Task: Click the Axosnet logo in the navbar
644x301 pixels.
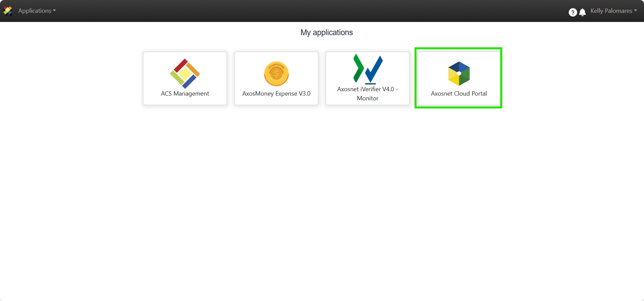Action: tap(8, 11)
